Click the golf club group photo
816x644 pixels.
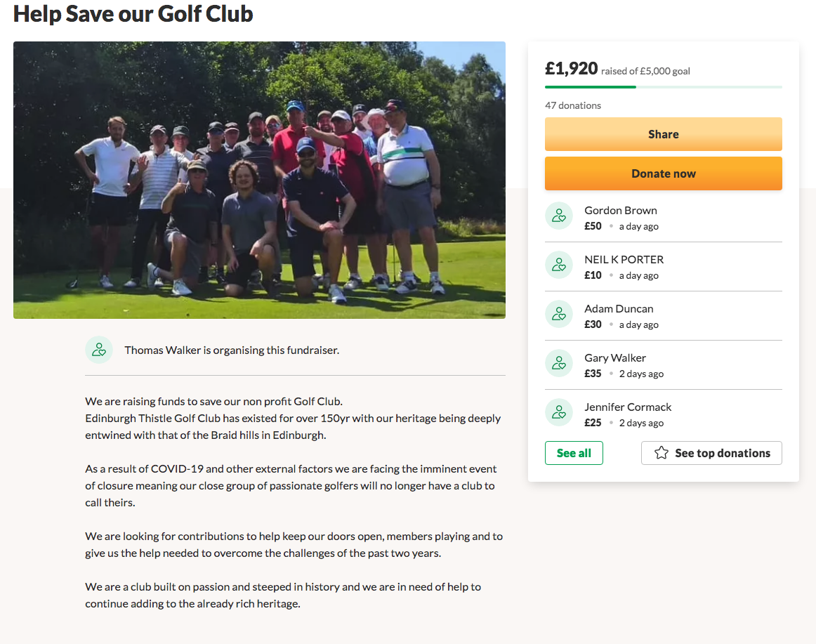(x=259, y=179)
